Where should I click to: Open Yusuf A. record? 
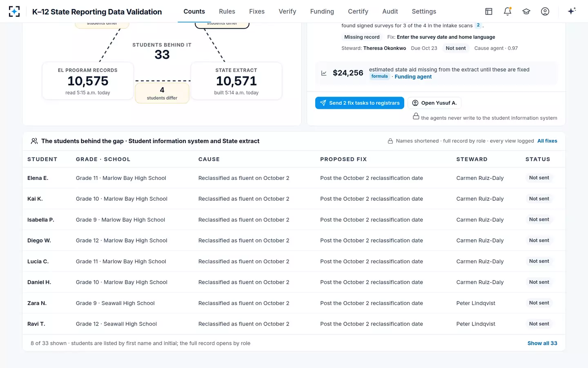click(434, 103)
